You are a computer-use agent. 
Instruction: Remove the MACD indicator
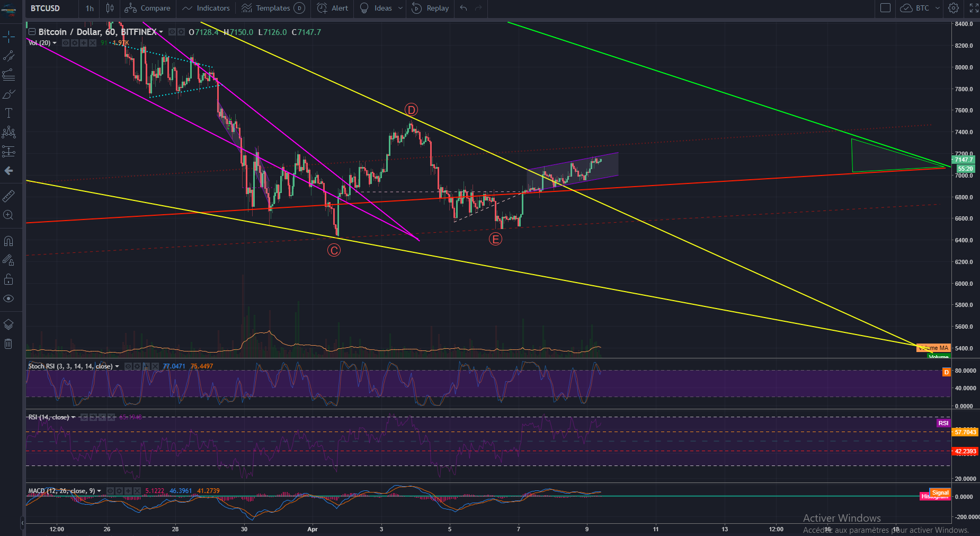[137, 491]
